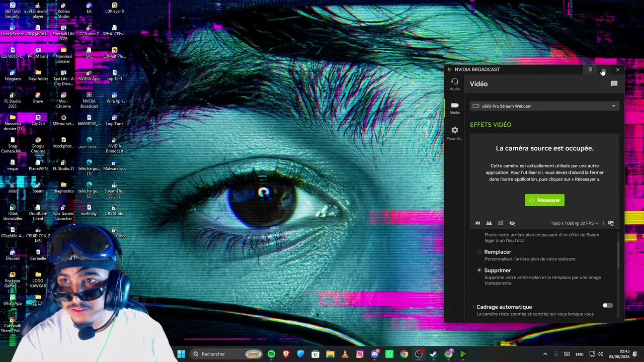The image size is (644, 362).
Task: Click the dock-window icon in the NVIDIA Broadcast title bar
Action: point(590,69)
